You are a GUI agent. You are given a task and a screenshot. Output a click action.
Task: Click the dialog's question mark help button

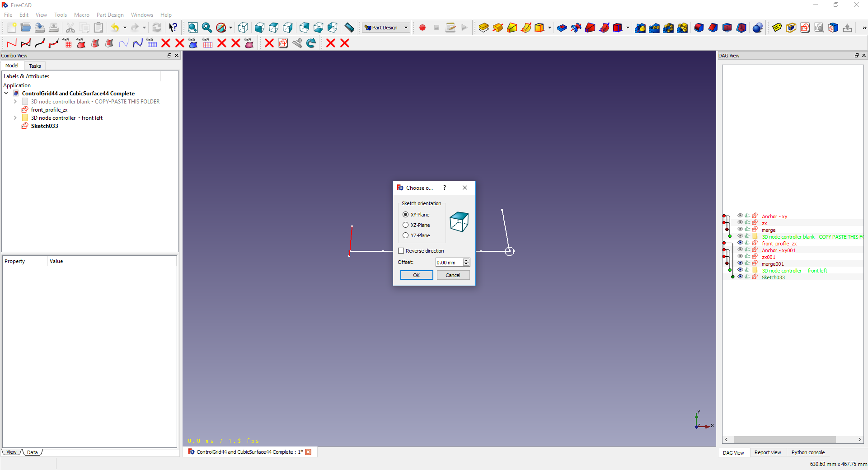(445, 188)
